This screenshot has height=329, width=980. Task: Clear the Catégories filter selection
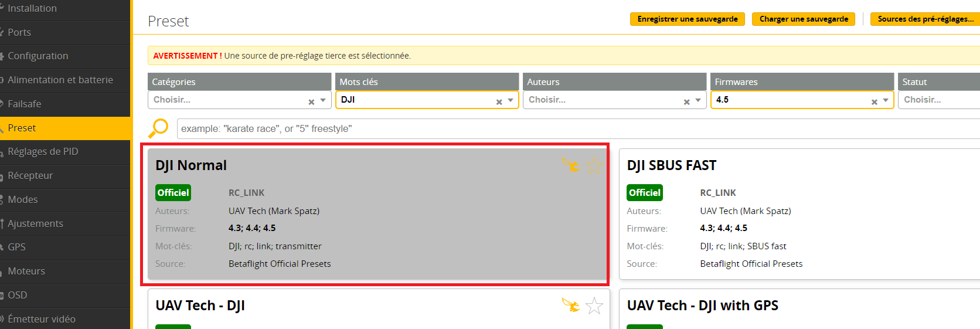[x=311, y=101]
